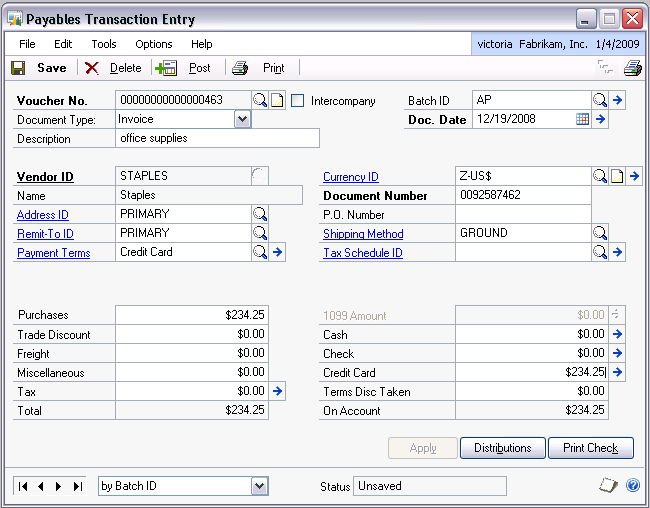Viewport: 650px width, 508px height.
Task: Click the help icon in status bar
Action: click(x=632, y=486)
